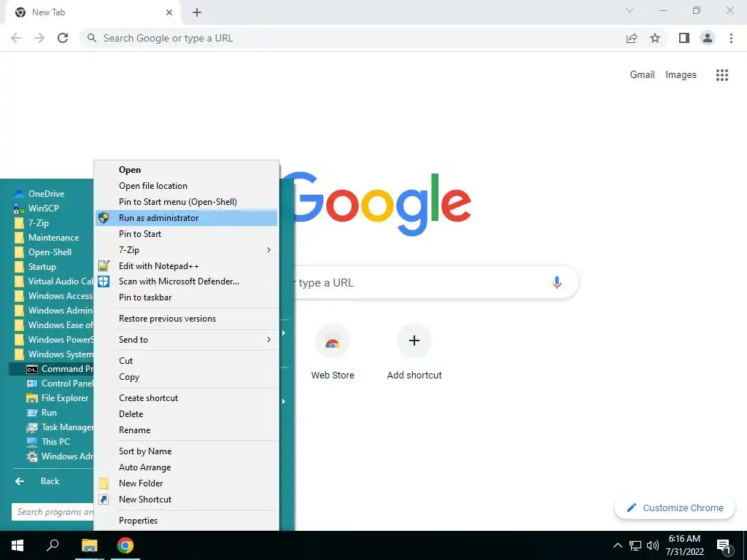Image resolution: width=747 pixels, height=560 pixels.
Task: Choose Pin to Start in context menu
Action: [186, 234]
